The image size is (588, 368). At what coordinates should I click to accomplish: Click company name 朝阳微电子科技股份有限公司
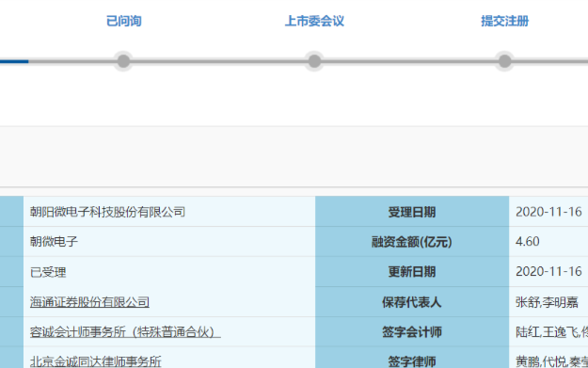pyautogui.click(x=107, y=212)
